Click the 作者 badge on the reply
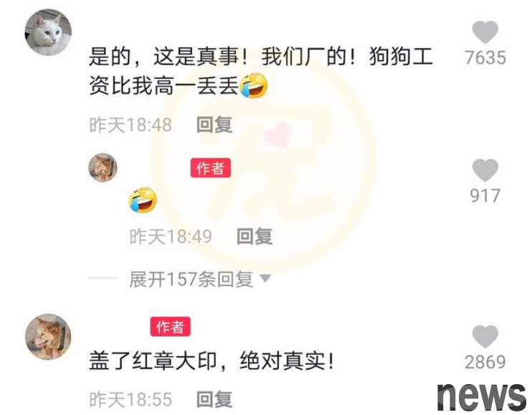The image size is (532, 415). tap(210, 168)
